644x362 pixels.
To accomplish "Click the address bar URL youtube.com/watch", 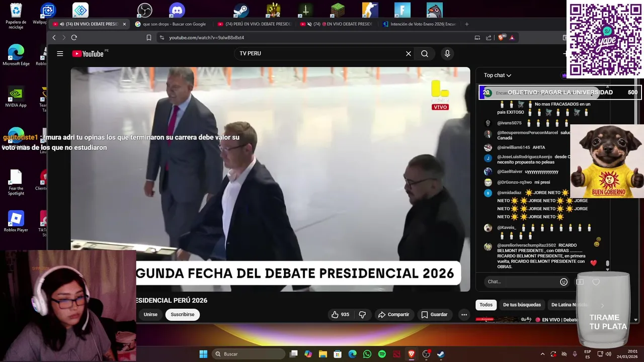I will (206, 38).
